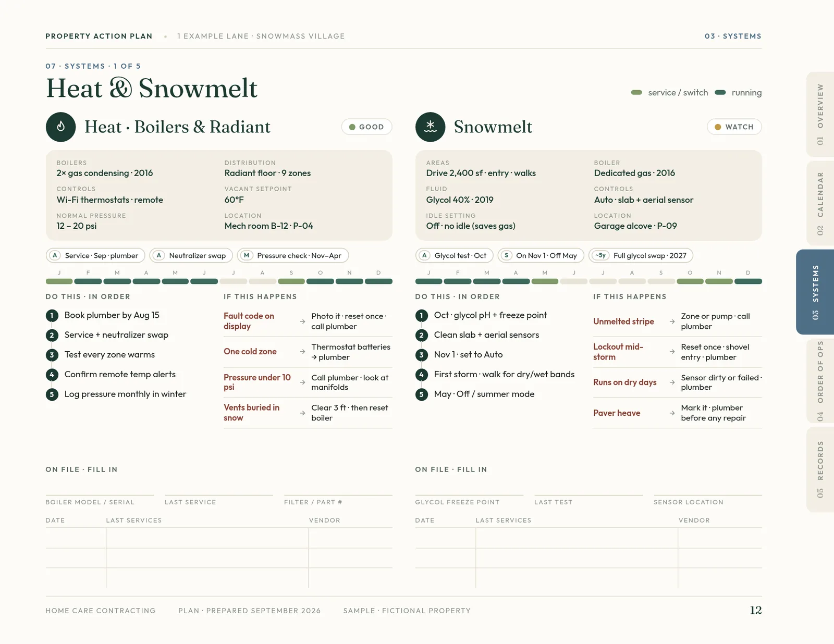834x644 pixels.
Task: Click the WATCH status badge
Action: click(x=734, y=127)
